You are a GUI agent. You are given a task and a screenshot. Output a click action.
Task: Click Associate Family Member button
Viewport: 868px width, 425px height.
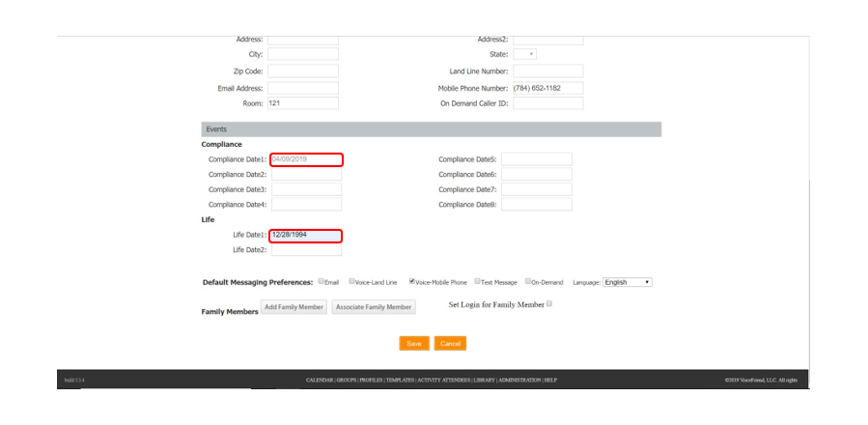[x=374, y=307]
